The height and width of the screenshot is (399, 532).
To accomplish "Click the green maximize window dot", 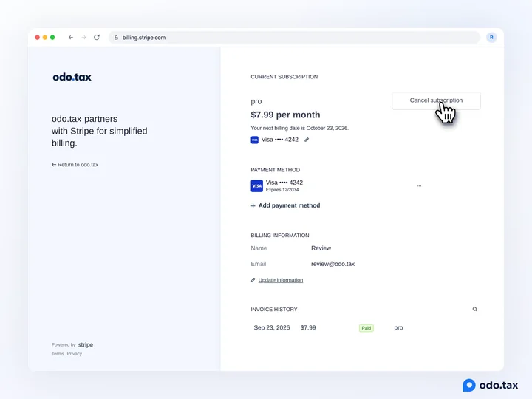I will (52, 38).
